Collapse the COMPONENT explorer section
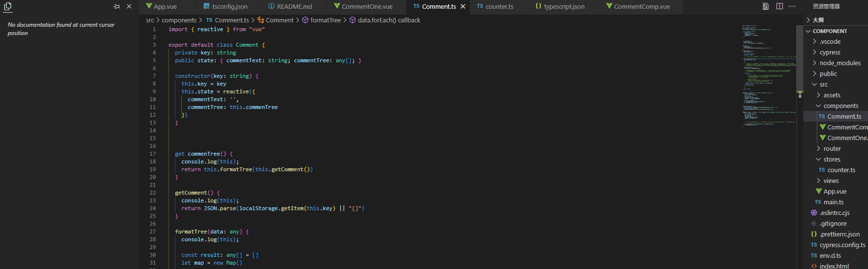This screenshot has height=269, width=868. 830,31
